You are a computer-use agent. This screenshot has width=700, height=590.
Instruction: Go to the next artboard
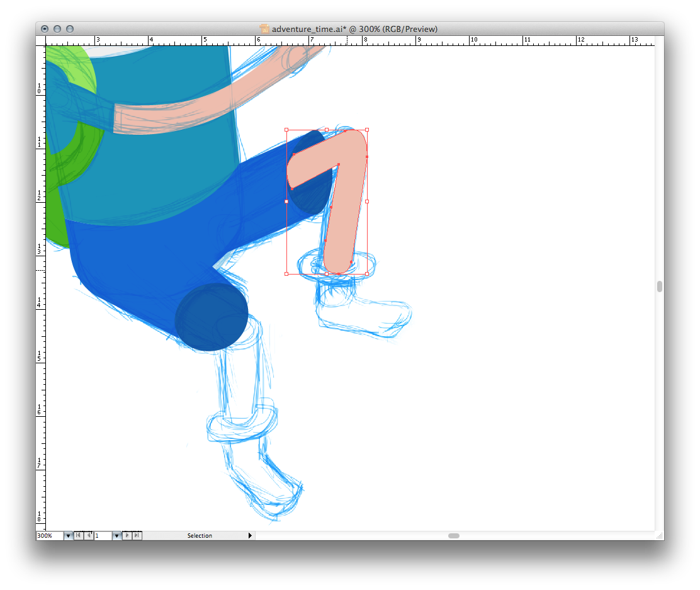pos(127,536)
